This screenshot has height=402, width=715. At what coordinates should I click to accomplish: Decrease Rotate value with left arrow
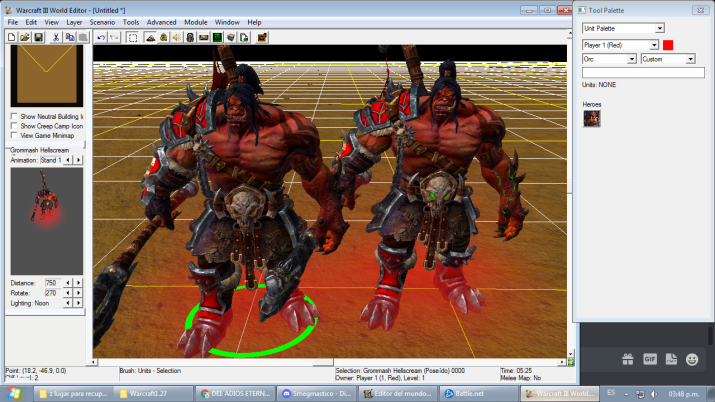point(68,293)
